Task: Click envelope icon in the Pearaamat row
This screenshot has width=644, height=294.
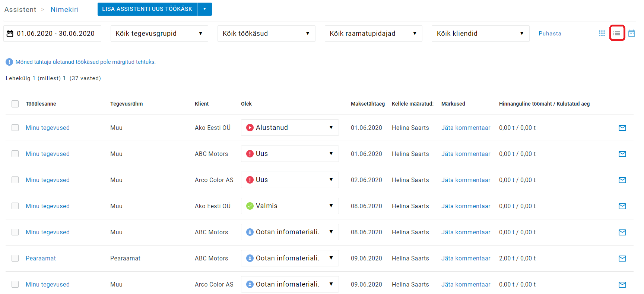Action: (x=622, y=259)
